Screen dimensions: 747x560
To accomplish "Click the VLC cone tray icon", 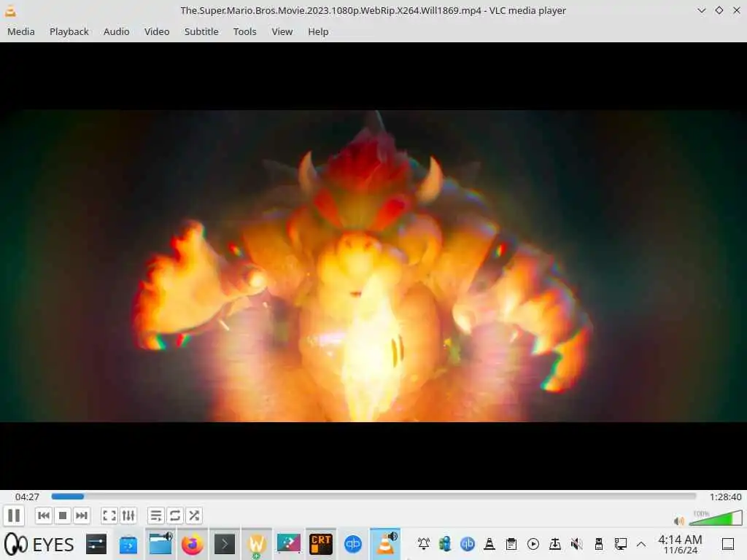I will point(489,544).
